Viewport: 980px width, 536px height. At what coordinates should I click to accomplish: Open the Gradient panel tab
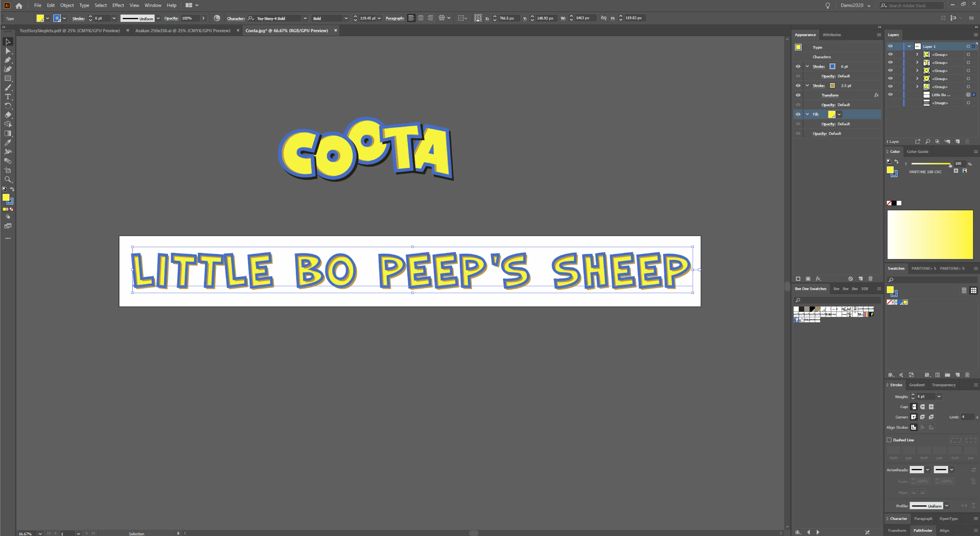(917, 385)
